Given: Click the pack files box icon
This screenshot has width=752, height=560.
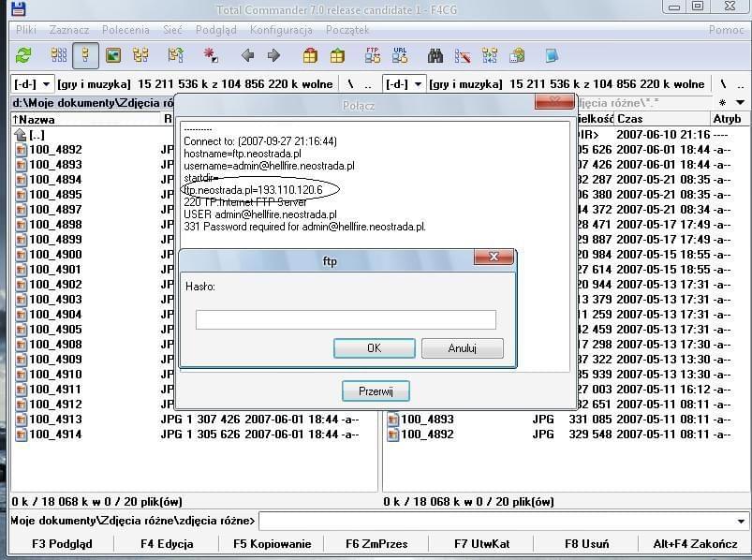Looking at the screenshot, I should 310,55.
